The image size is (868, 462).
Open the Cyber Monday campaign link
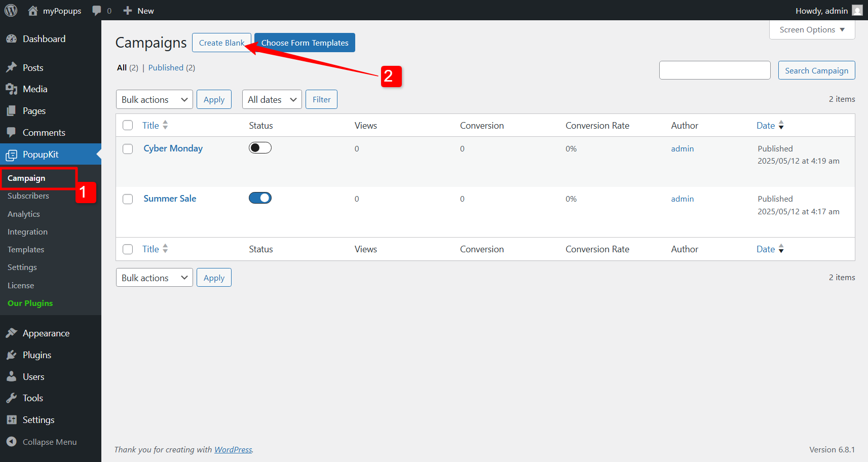173,148
